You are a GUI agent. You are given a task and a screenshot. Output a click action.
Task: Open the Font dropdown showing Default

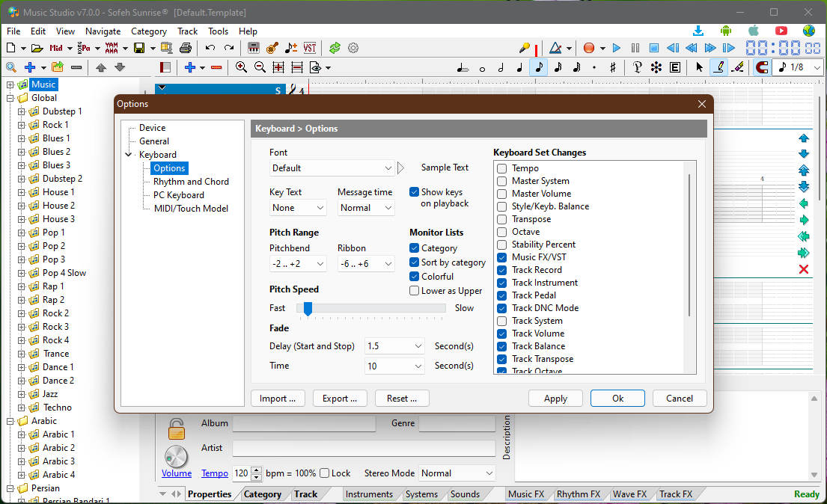click(332, 168)
